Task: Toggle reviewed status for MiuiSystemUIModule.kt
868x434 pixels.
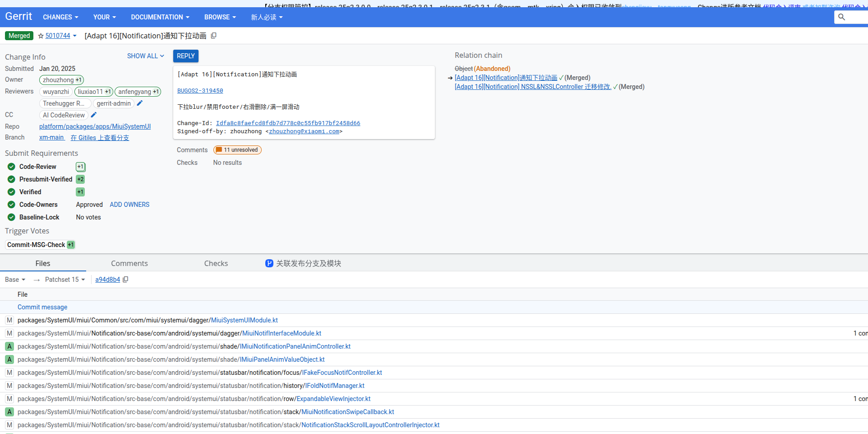Action: (9, 320)
